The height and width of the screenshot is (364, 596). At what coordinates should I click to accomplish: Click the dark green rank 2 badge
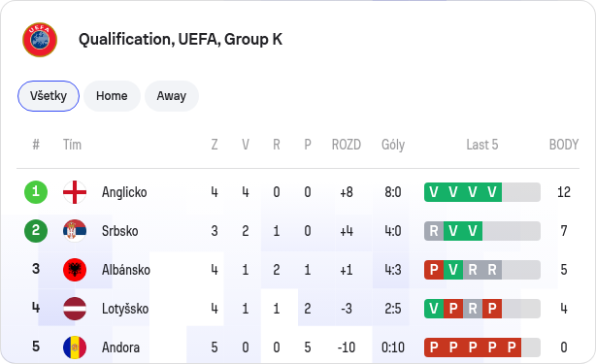[36, 231]
